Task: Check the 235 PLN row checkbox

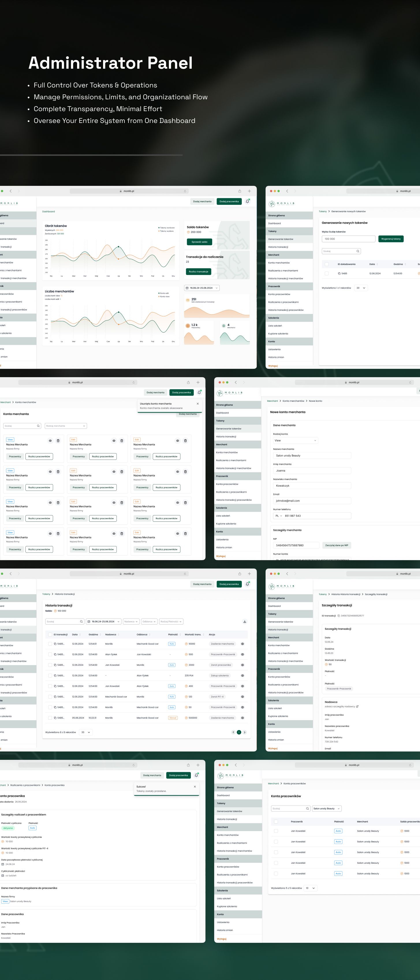Action: point(50,676)
